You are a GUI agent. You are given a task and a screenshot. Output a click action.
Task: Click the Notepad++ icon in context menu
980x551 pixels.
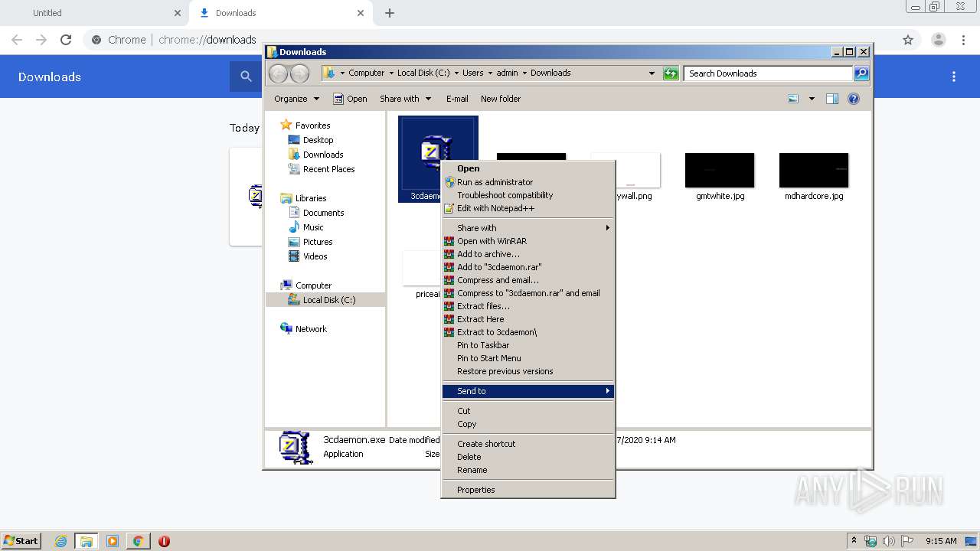pyautogui.click(x=449, y=208)
